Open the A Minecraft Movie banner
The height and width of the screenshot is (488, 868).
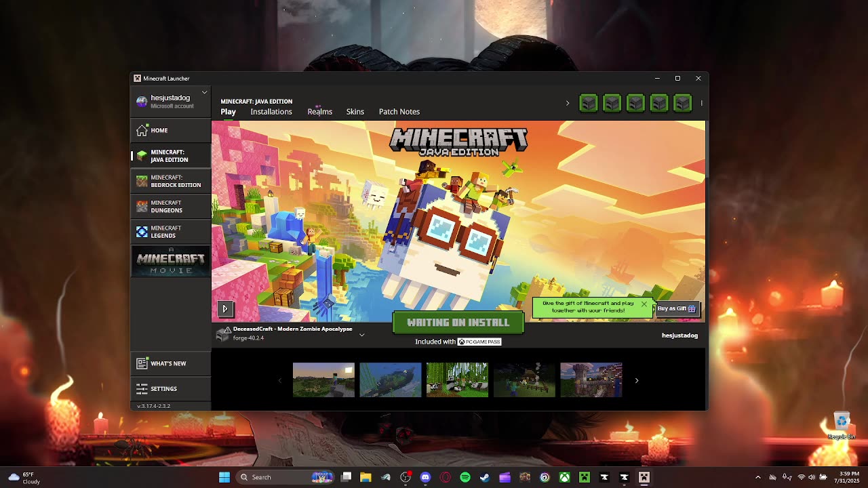pyautogui.click(x=171, y=260)
